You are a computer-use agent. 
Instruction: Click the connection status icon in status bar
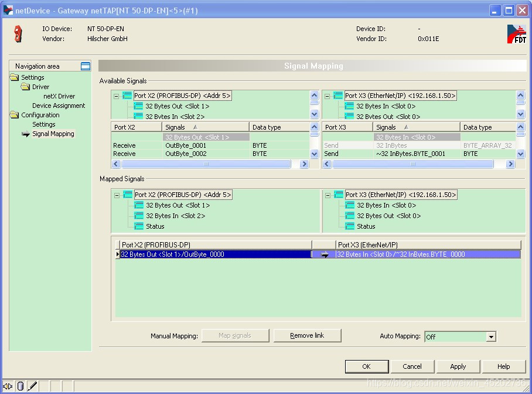[x=8, y=386]
